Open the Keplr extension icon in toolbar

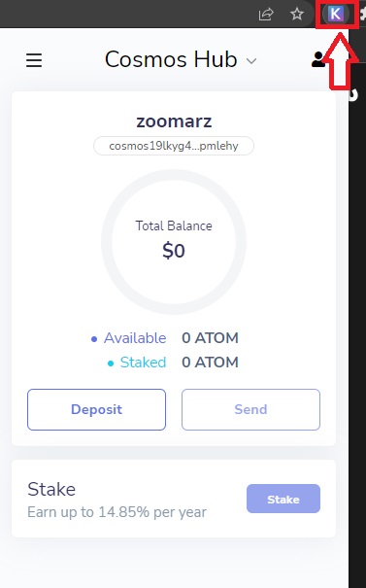click(335, 15)
